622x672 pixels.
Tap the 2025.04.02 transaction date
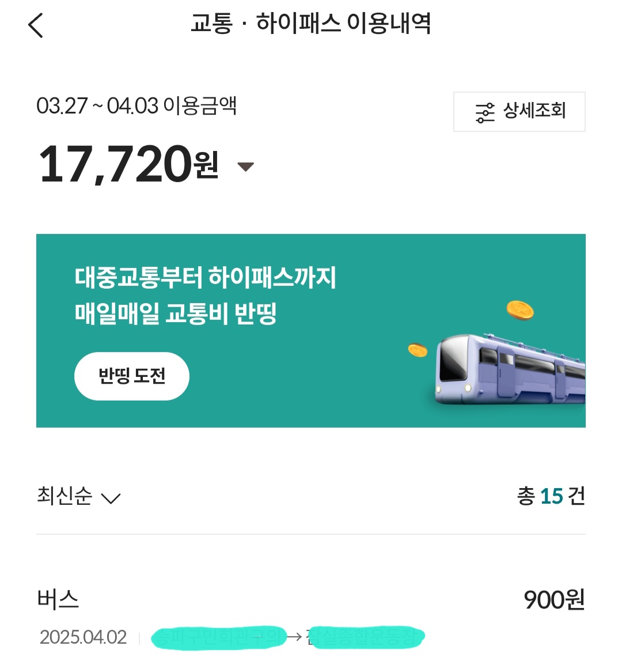point(83,637)
